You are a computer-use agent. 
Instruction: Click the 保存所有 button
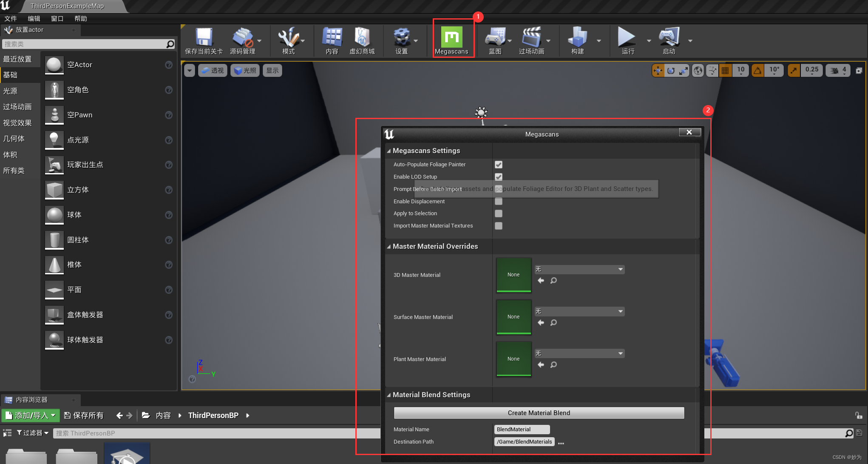[x=84, y=416]
